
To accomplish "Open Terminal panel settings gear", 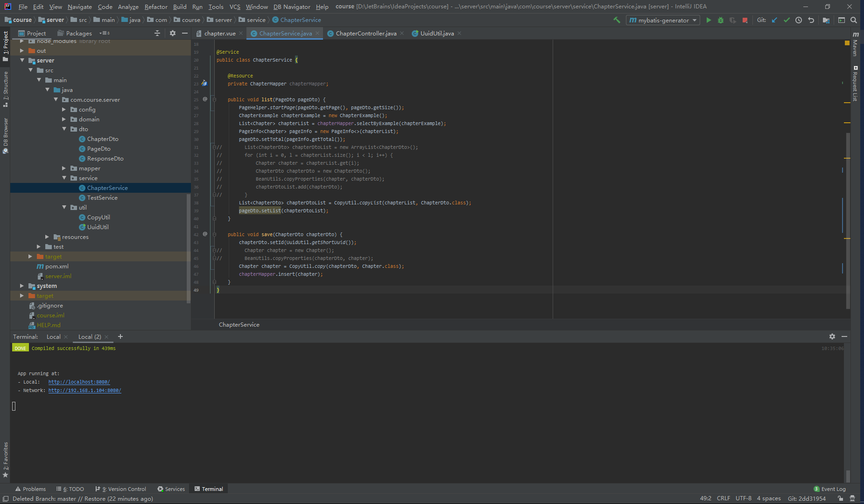I will click(x=832, y=336).
